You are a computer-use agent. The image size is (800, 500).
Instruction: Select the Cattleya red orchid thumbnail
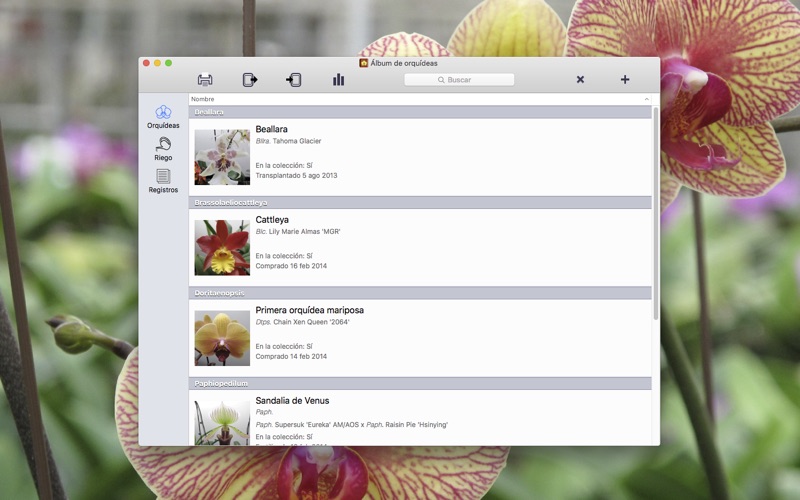click(x=222, y=247)
